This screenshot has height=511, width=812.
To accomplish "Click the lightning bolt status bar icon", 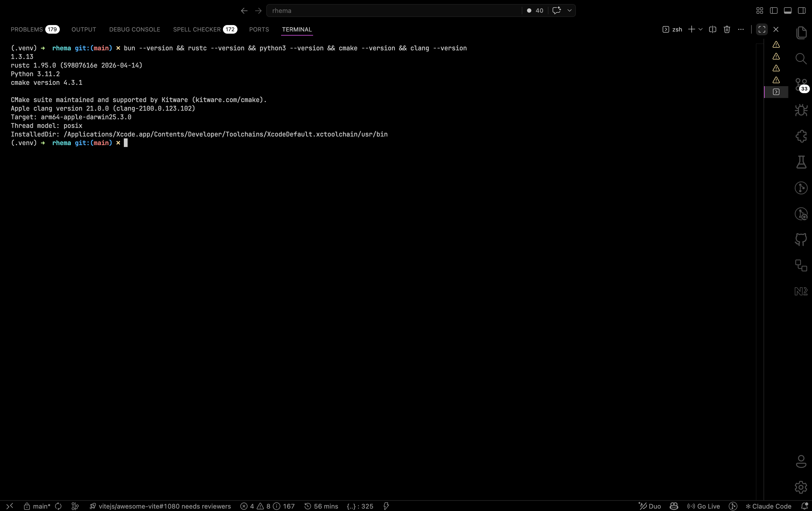I will [x=386, y=506].
